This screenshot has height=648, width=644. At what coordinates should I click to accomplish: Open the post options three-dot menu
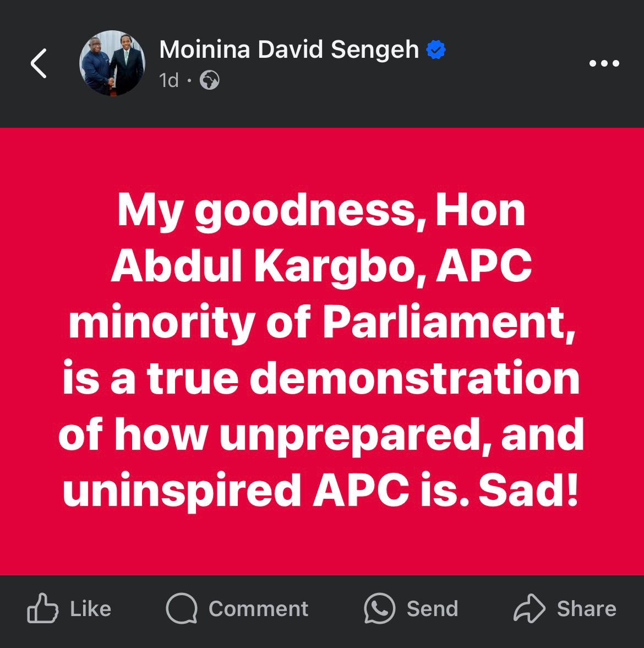604,63
